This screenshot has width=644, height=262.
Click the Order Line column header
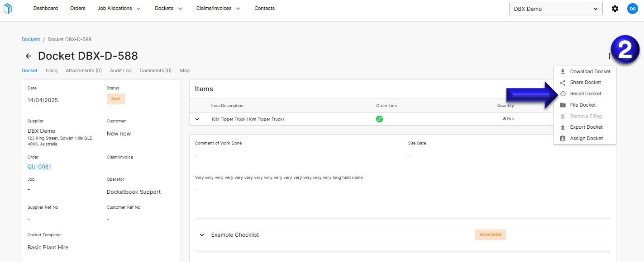386,106
